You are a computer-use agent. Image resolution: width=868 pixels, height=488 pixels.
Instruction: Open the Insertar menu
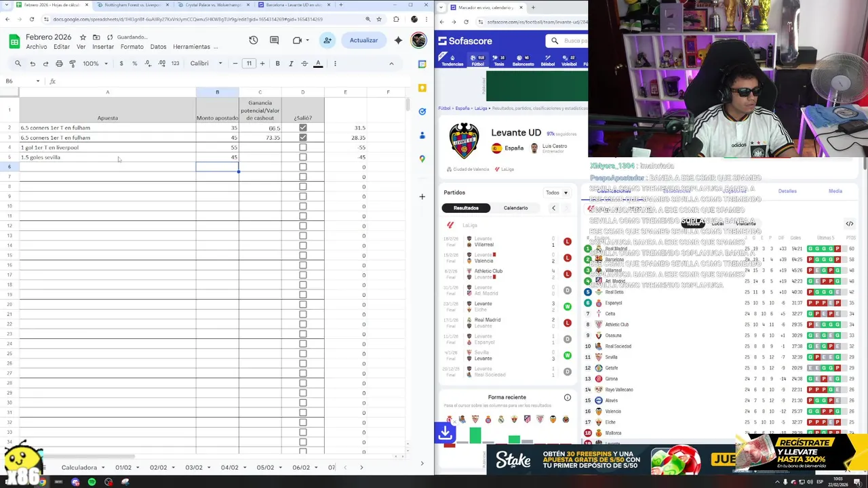pyautogui.click(x=103, y=47)
